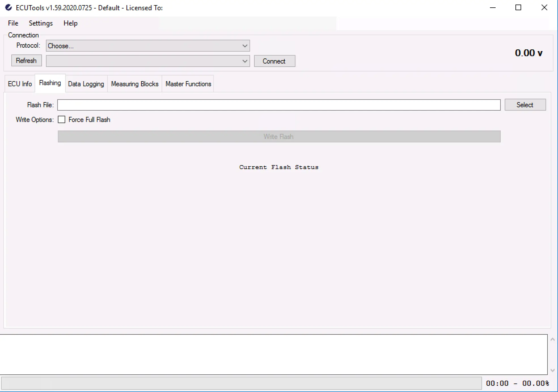Click Select to choose flash file
The height and width of the screenshot is (392, 558).
point(525,105)
